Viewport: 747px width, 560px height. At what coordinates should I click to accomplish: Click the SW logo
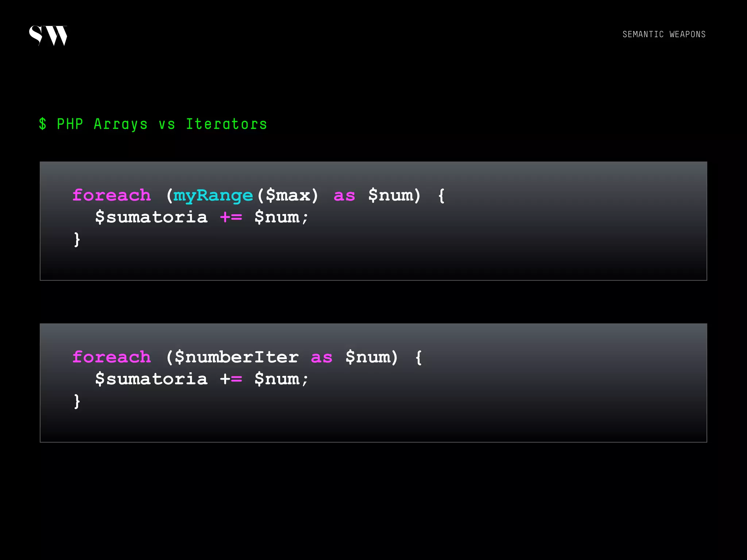point(48,35)
